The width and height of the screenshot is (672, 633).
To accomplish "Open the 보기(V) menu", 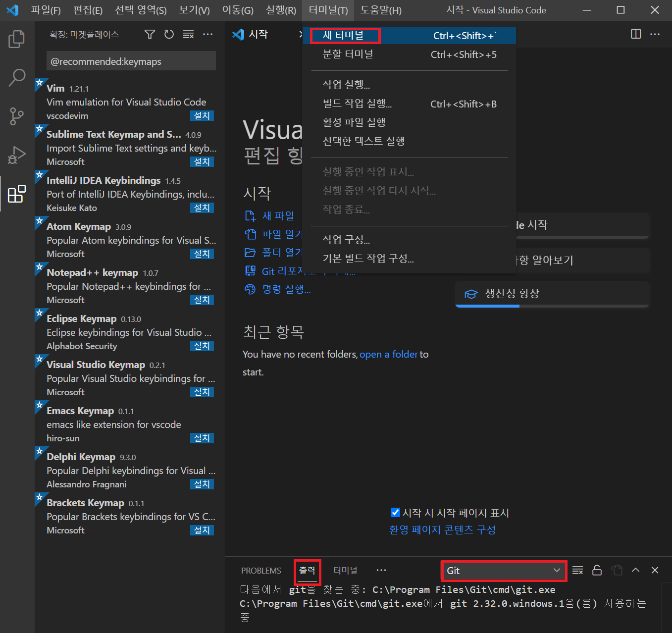I will tap(194, 10).
